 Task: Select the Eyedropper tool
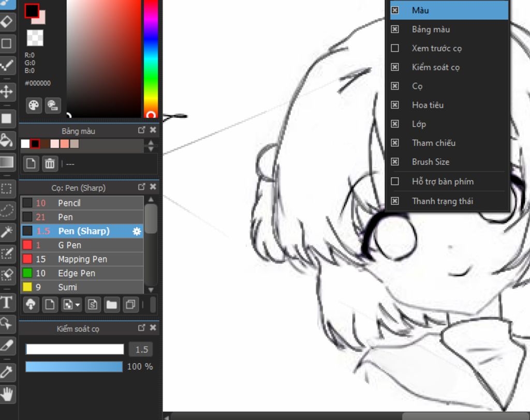(7, 372)
